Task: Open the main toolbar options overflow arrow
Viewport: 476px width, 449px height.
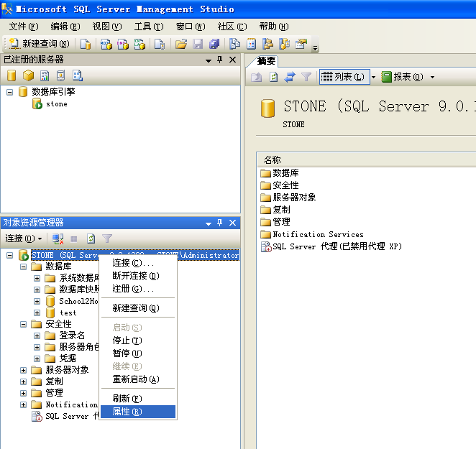Action: [316, 48]
